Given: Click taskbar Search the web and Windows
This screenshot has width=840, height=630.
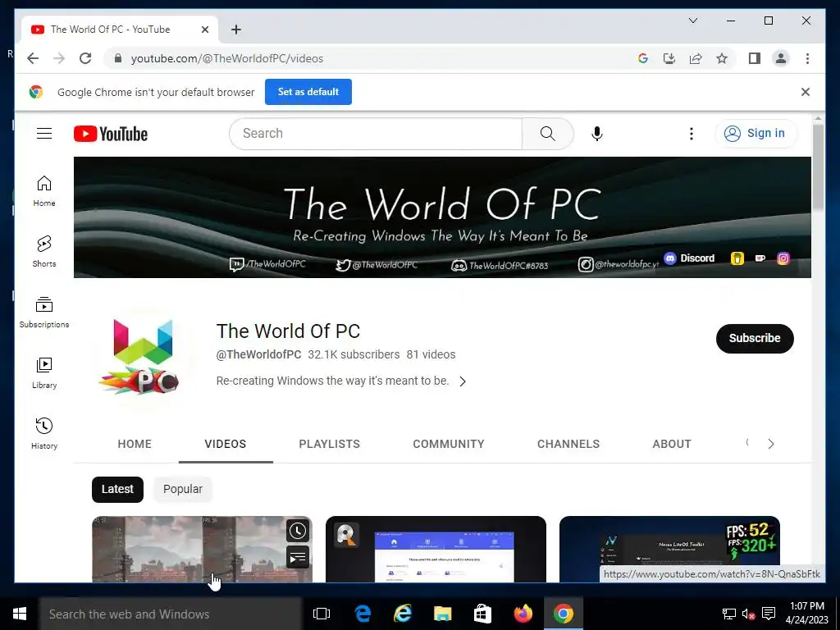Looking at the screenshot, I should tap(171, 614).
